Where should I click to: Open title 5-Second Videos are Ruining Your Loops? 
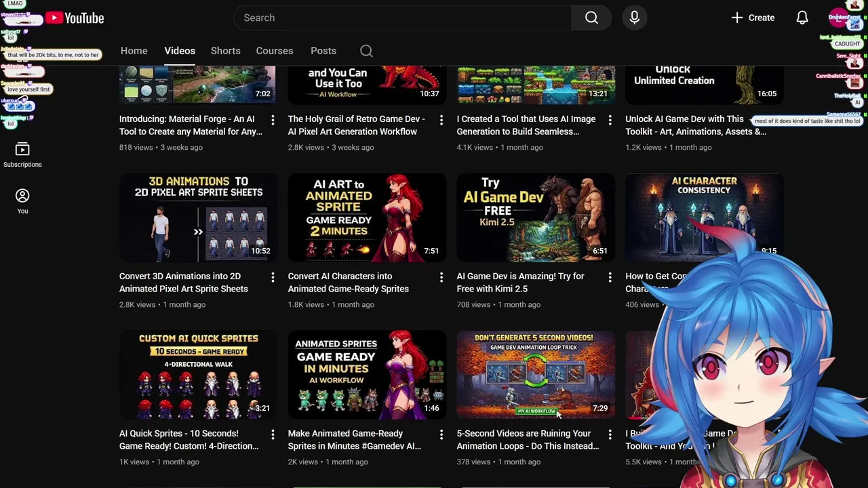[x=528, y=440]
